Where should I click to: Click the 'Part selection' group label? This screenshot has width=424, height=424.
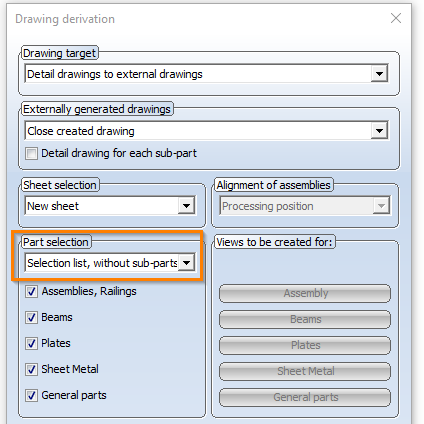click(x=56, y=242)
